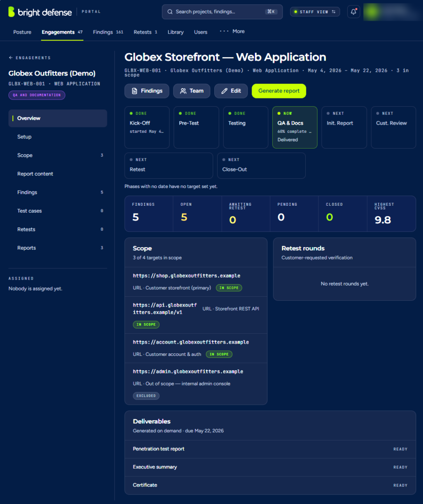
Task: Open the Executive summary deliverable
Action: pos(270,468)
